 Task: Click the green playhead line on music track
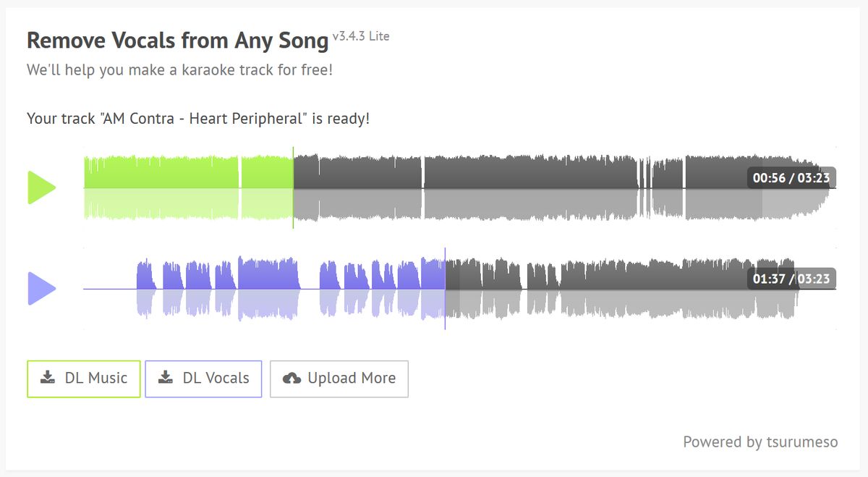click(293, 188)
